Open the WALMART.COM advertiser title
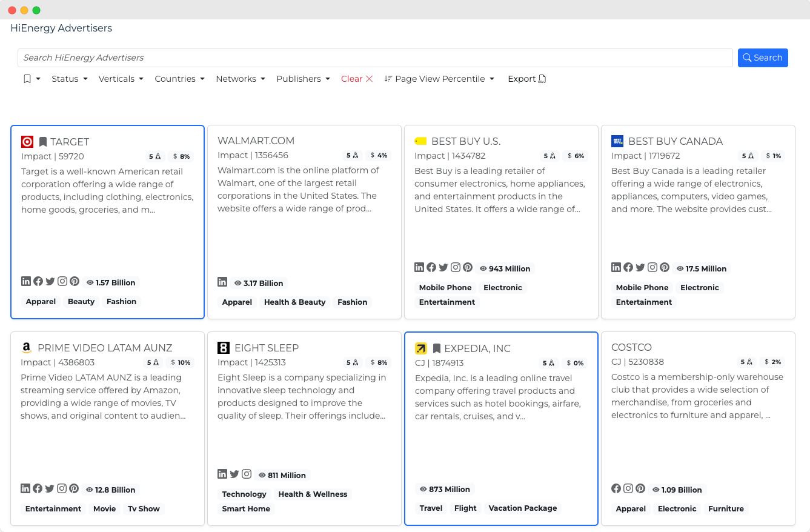The height and width of the screenshot is (532, 810). (x=256, y=141)
